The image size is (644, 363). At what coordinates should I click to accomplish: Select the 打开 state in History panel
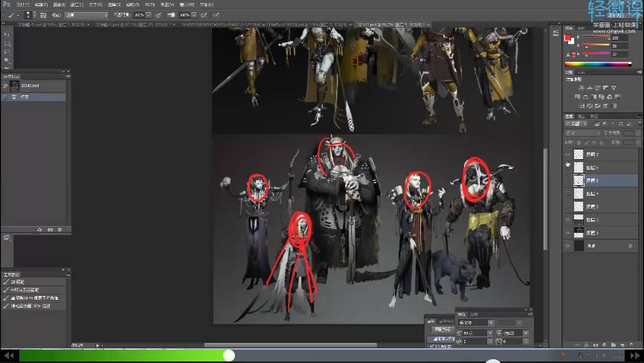[x=33, y=97]
